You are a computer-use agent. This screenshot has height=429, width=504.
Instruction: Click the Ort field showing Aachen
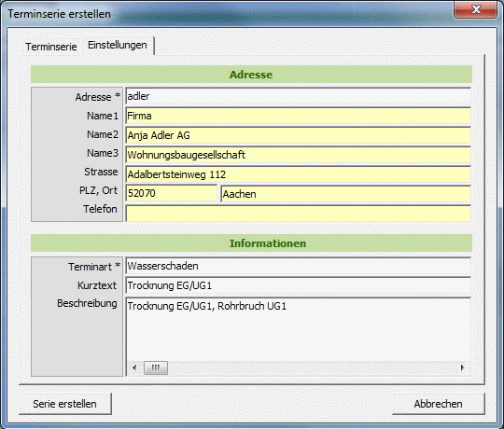coord(346,194)
